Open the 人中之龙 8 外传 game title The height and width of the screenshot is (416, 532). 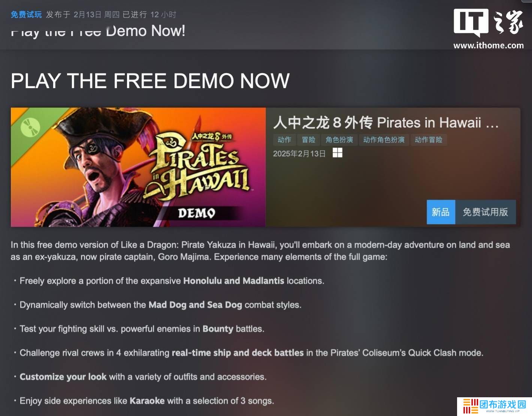tap(386, 123)
